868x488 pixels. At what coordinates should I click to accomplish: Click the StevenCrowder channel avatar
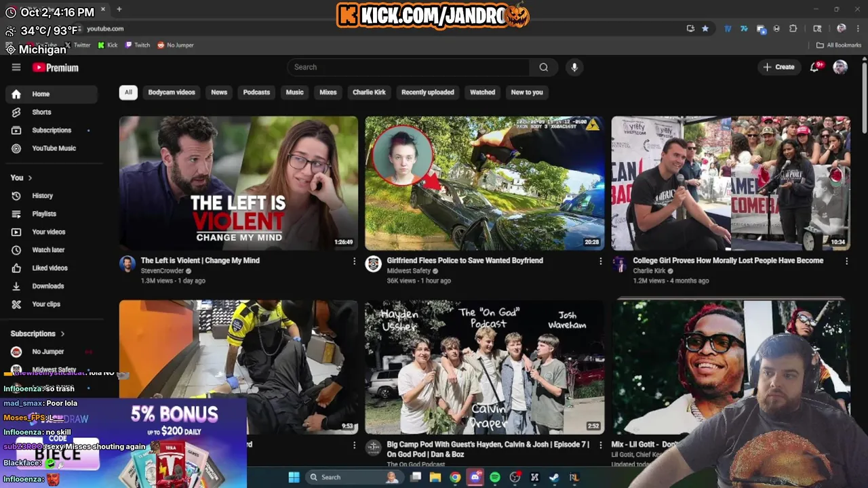tap(127, 264)
